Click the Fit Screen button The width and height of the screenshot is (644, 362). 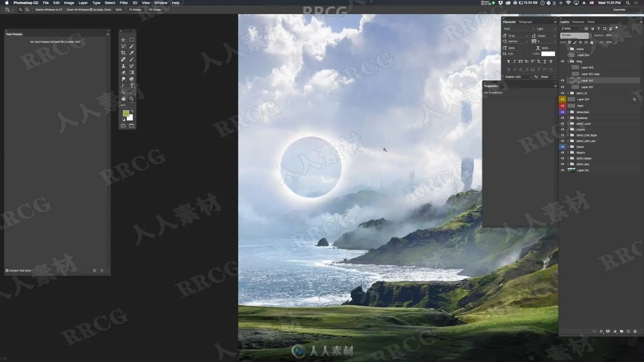[135, 10]
